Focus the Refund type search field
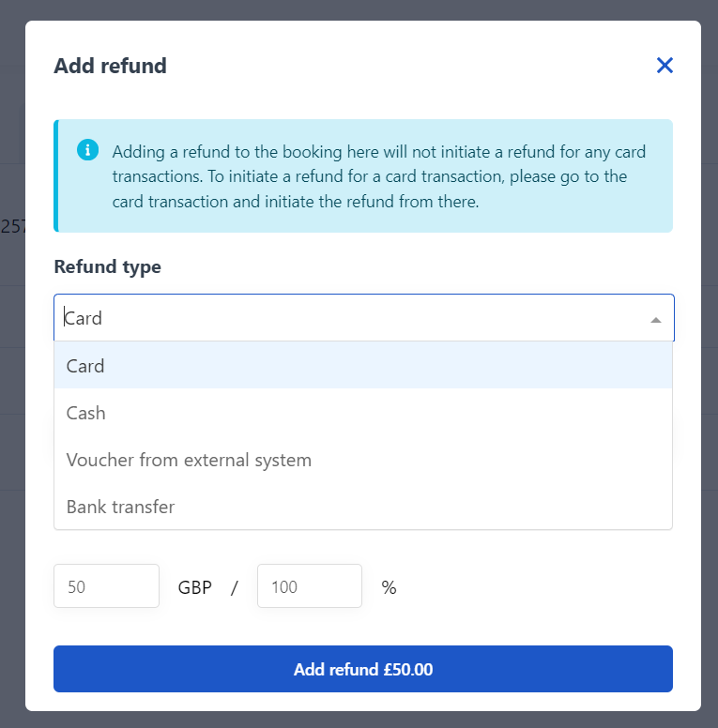718x728 pixels. click(x=353, y=318)
